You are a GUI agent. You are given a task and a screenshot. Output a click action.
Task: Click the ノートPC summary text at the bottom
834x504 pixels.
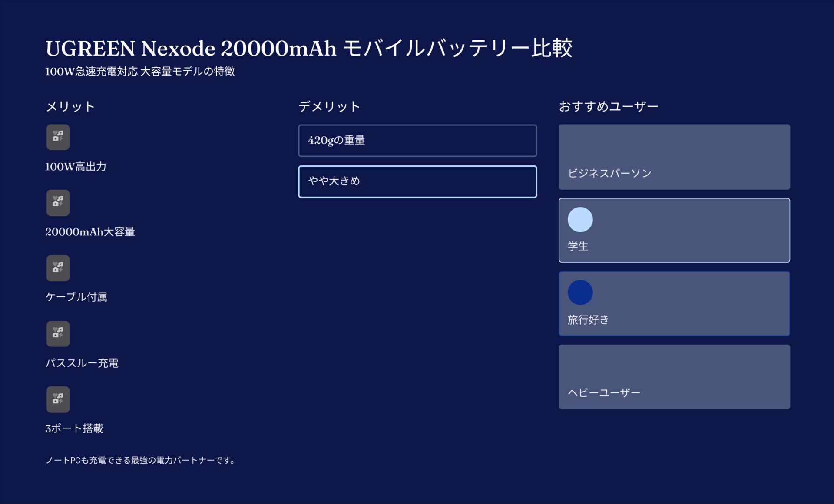pyautogui.click(x=141, y=460)
